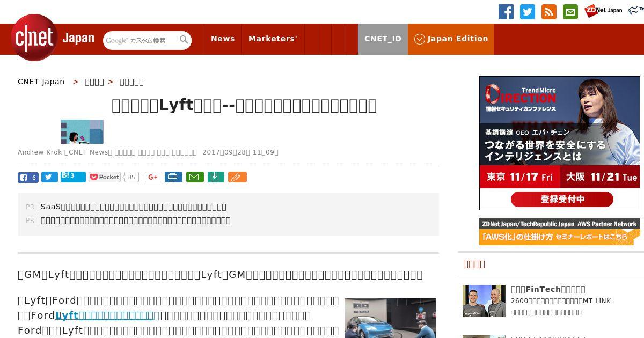Open the RSS feed icon

549,12
